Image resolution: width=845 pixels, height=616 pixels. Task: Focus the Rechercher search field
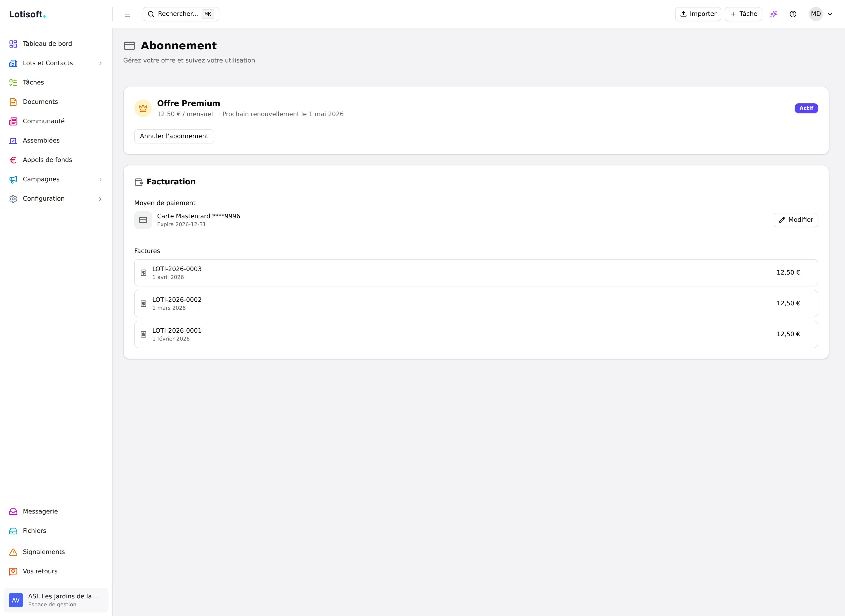pos(181,14)
